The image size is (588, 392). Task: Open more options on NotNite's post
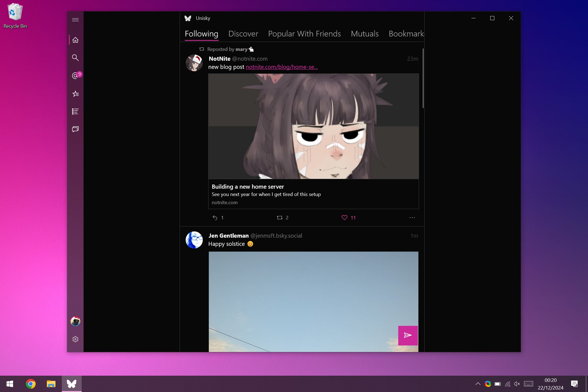412,218
